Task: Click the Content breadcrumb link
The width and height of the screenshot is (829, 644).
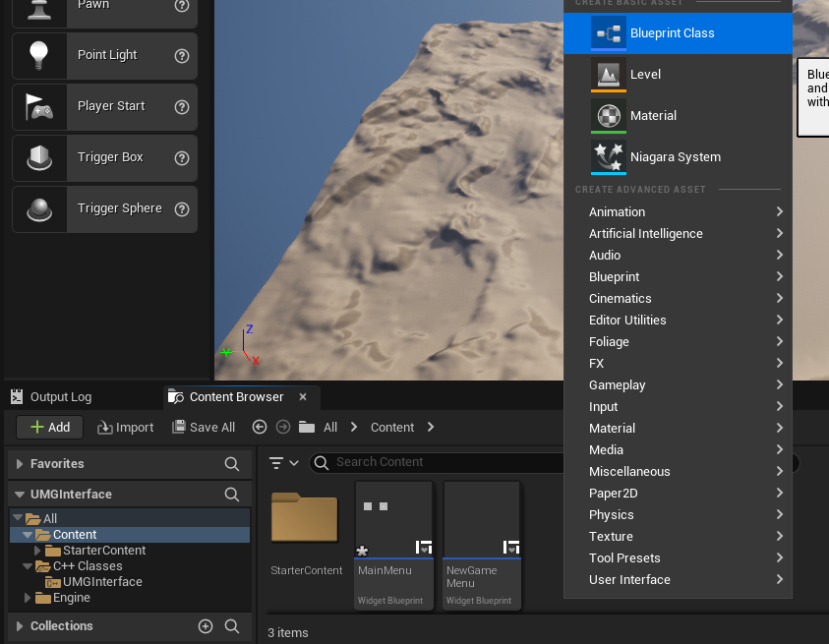Action: click(392, 428)
